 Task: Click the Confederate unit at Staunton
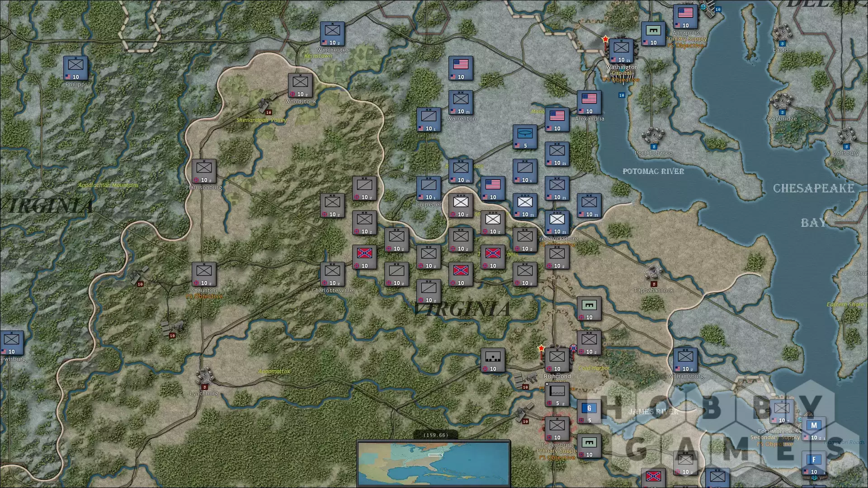click(x=204, y=274)
